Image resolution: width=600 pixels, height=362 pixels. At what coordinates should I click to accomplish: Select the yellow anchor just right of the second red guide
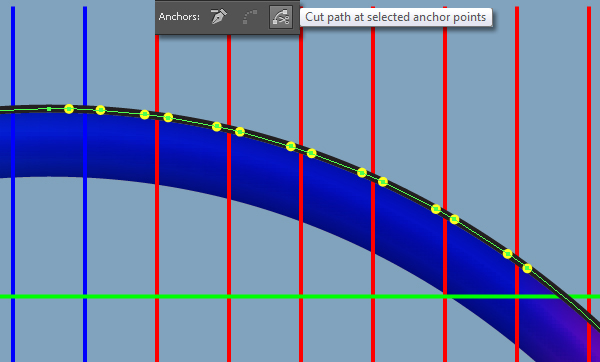pyautogui.click(x=240, y=132)
